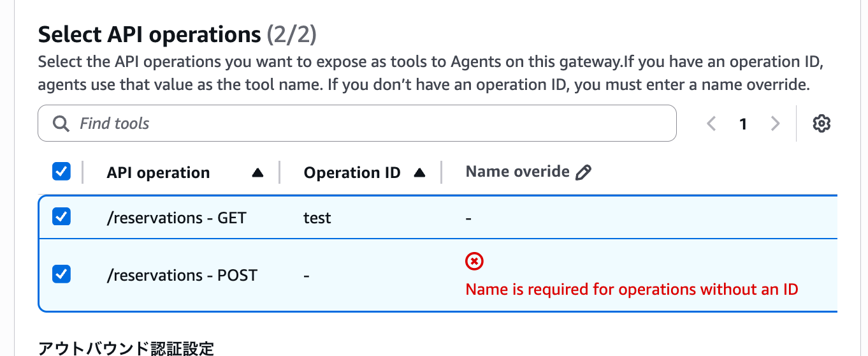Click the "test" Operation ID cell
Image resolution: width=868 pixels, height=356 pixels.
tap(317, 218)
